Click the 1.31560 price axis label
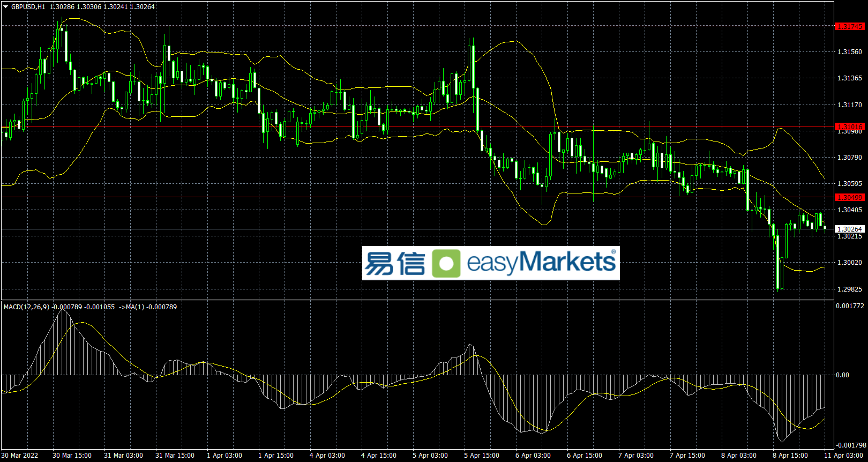This screenshot has height=462, width=868. pos(850,52)
